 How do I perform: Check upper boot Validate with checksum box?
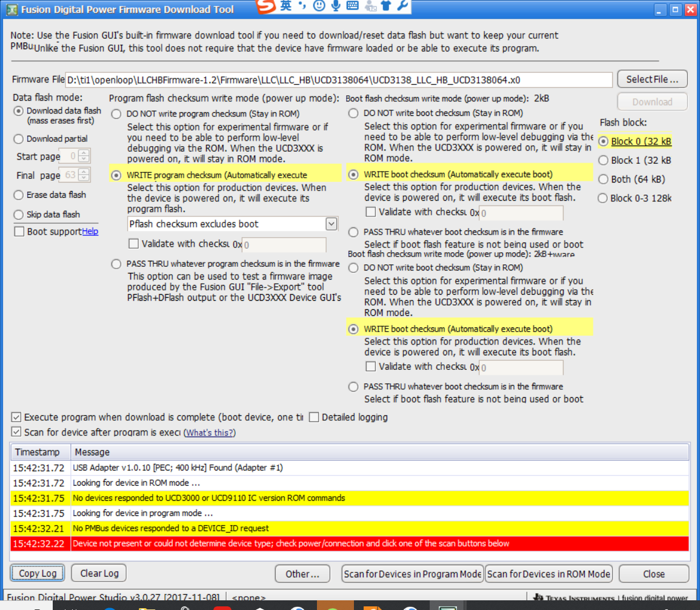point(370,212)
